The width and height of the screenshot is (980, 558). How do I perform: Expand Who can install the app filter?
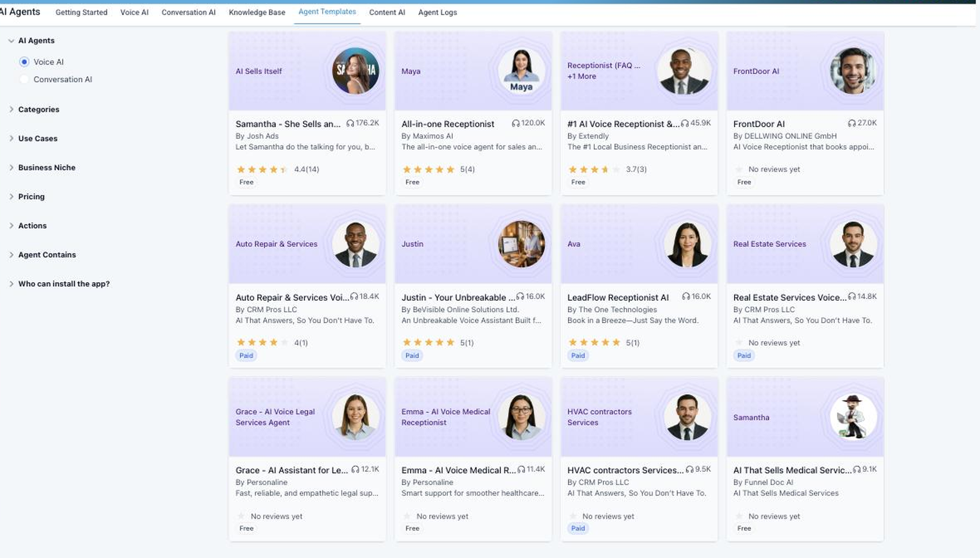click(11, 284)
